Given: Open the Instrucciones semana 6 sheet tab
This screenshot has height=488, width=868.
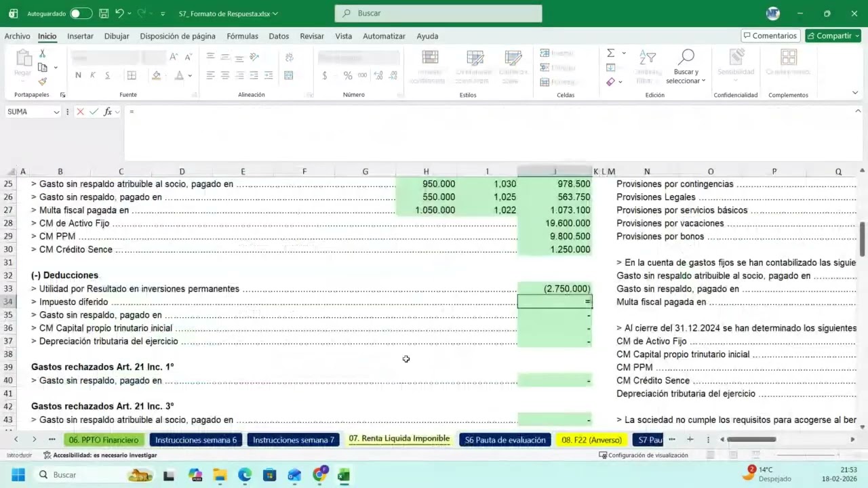Looking at the screenshot, I should pos(196,440).
